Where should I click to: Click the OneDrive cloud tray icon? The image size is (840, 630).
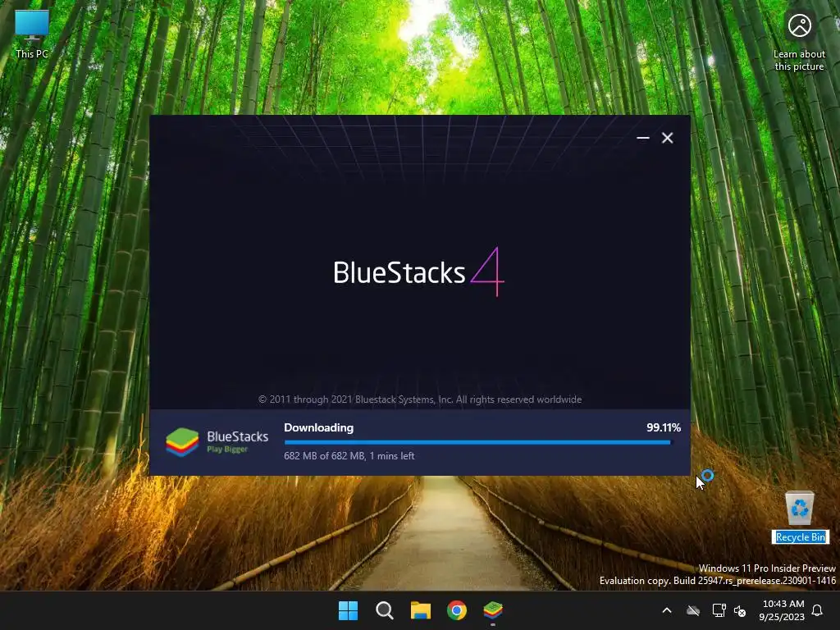pyautogui.click(x=693, y=610)
